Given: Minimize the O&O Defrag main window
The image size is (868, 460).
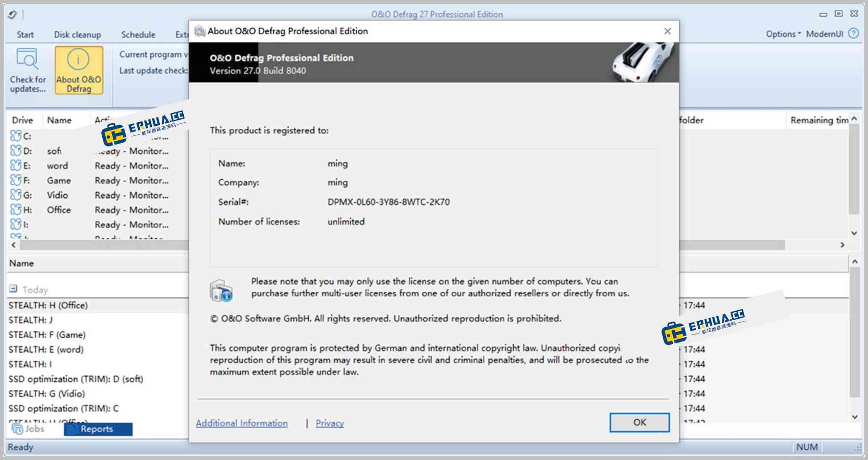Looking at the screenshot, I should (x=823, y=14).
